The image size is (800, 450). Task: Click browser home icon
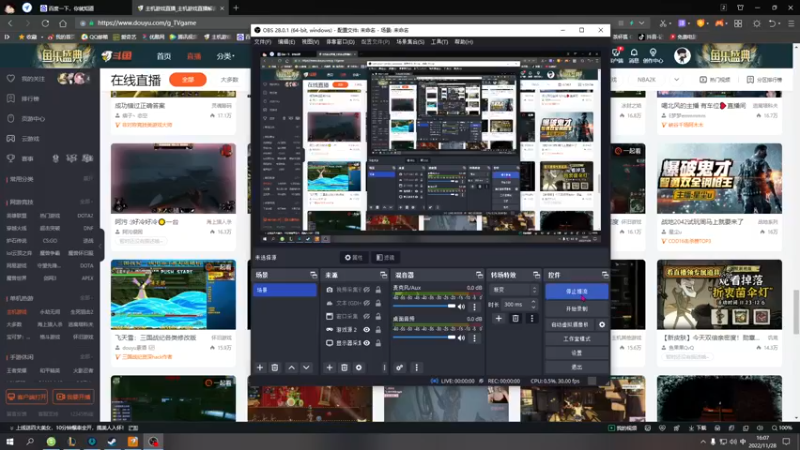click(63, 23)
